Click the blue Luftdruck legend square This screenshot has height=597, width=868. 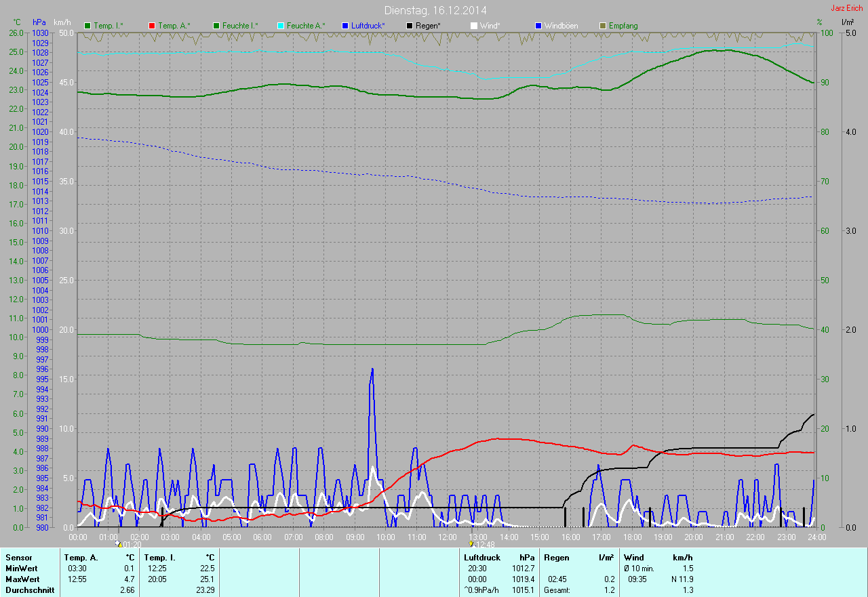(345, 26)
